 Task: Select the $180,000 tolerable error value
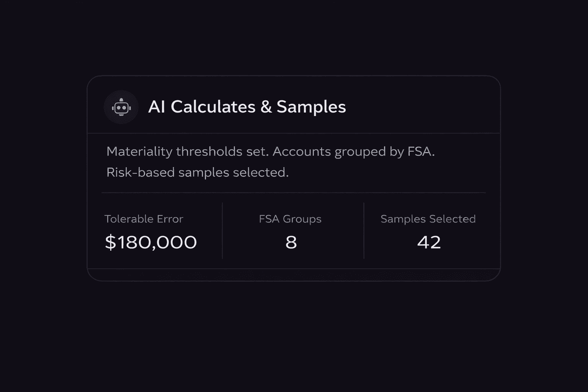(x=151, y=242)
